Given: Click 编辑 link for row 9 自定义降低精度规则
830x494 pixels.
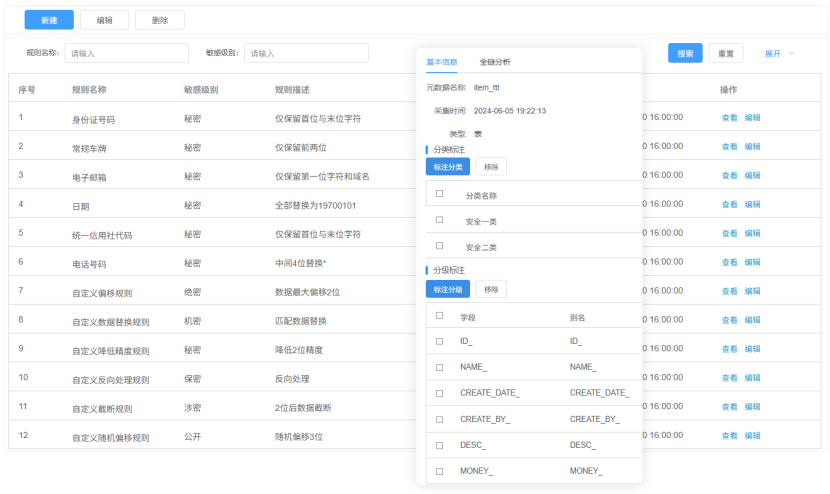Looking at the screenshot, I should click(x=752, y=349).
